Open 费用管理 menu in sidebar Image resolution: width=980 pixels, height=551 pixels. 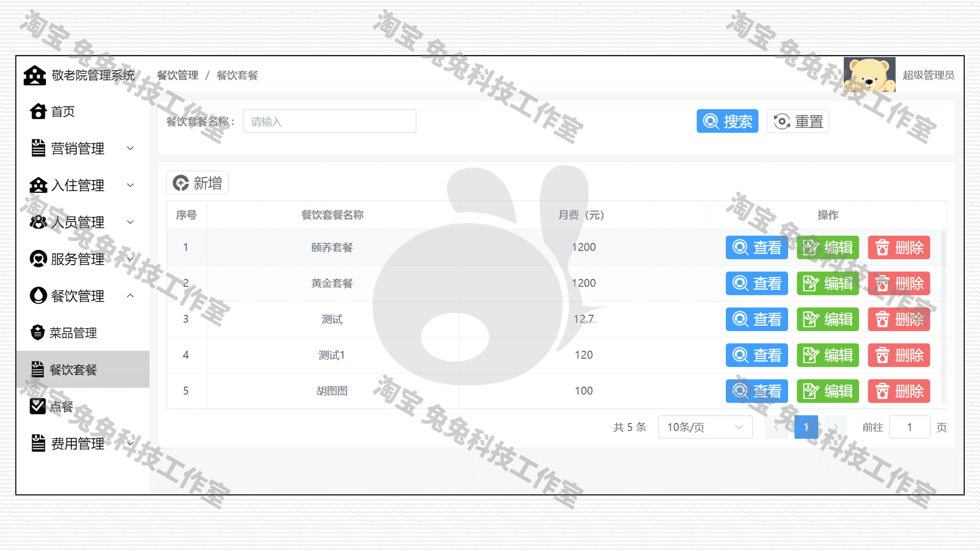(x=83, y=443)
